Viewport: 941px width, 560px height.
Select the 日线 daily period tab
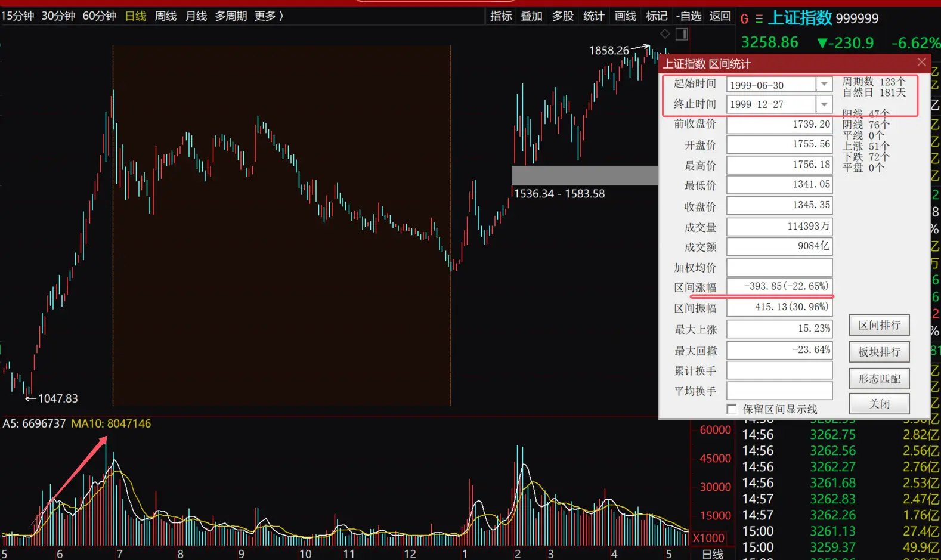coord(136,16)
